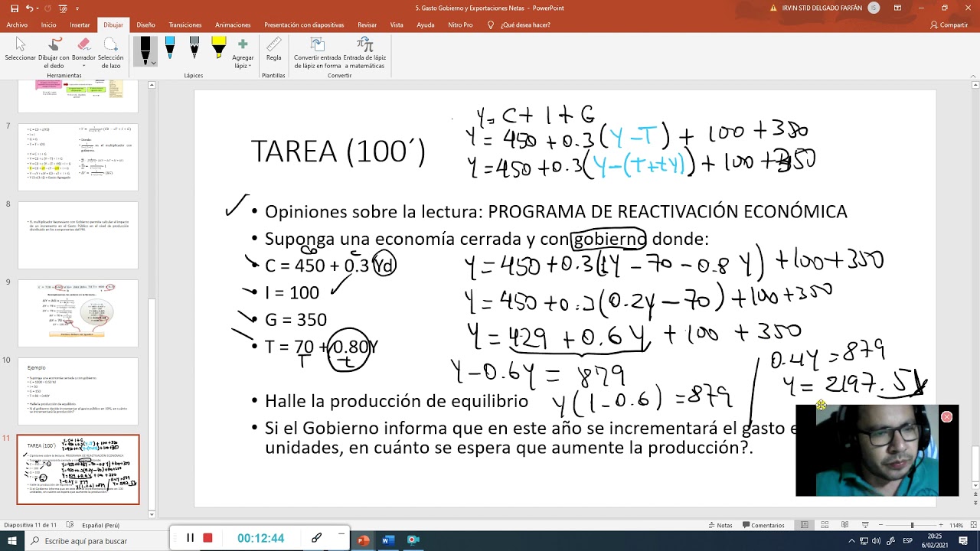Select slide 7 thumbnail
Image resolution: width=980 pixels, height=551 pixels.
[x=77, y=157]
